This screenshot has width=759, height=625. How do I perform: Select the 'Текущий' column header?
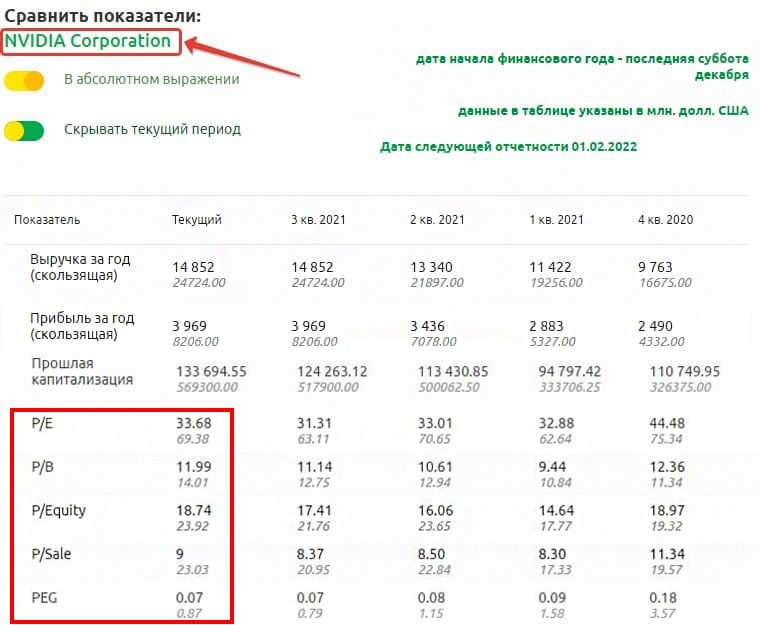coord(196,220)
